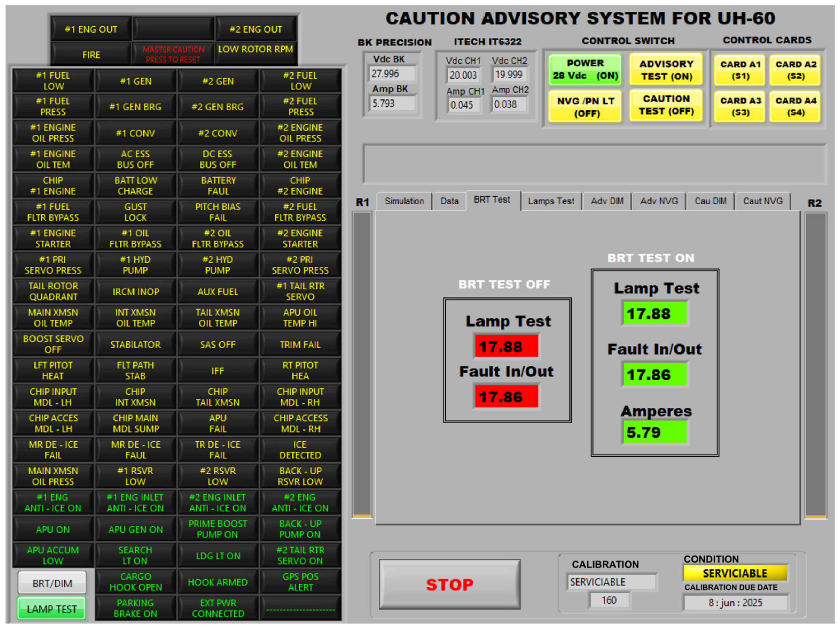840x629 pixels.
Task: Toggle the NVG /PN LT switch
Action: [585, 107]
